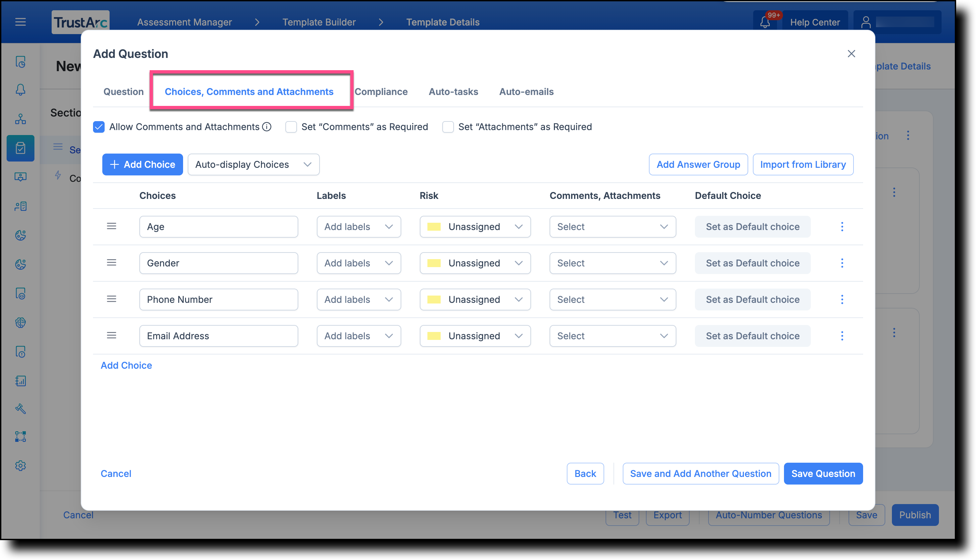Click the yellow risk swatch for Phone Number
Image resolution: width=976 pixels, height=560 pixels.
[434, 300]
